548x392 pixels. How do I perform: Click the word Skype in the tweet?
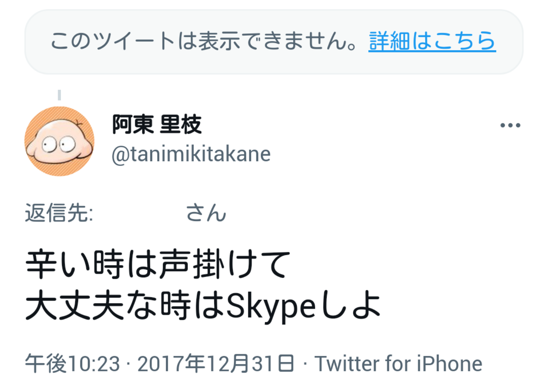coord(271,306)
